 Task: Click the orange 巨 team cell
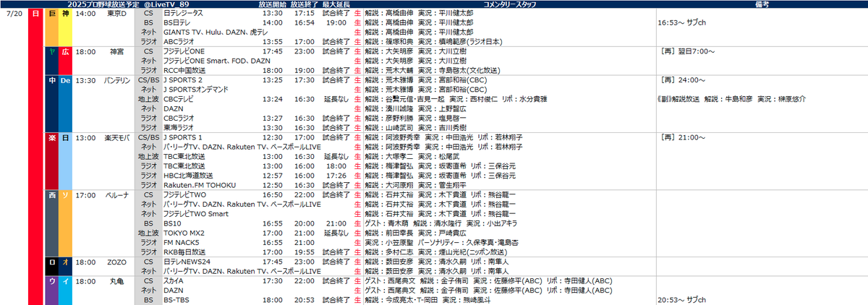tap(51, 26)
